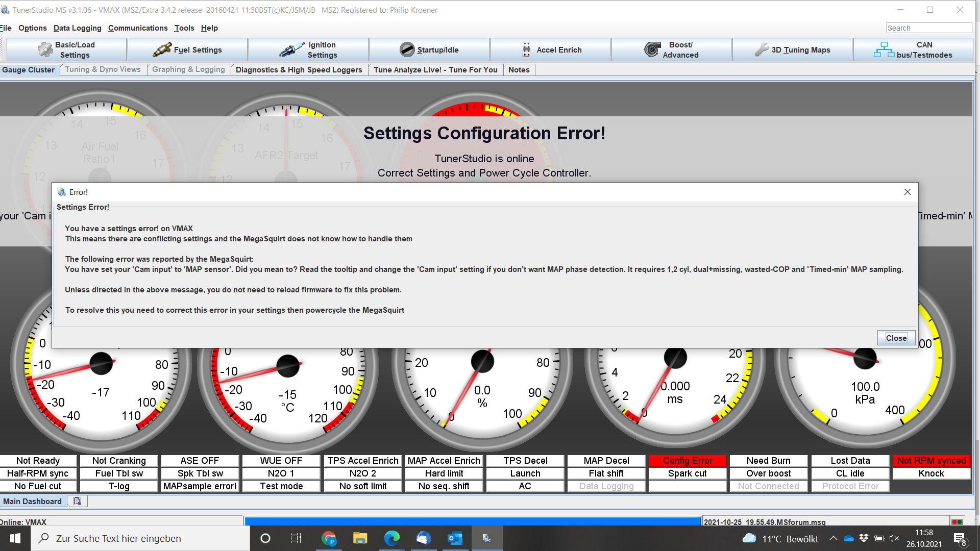Open Accel Enrich toolbar button
This screenshot has height=551, width=980.
coord(550,50)
